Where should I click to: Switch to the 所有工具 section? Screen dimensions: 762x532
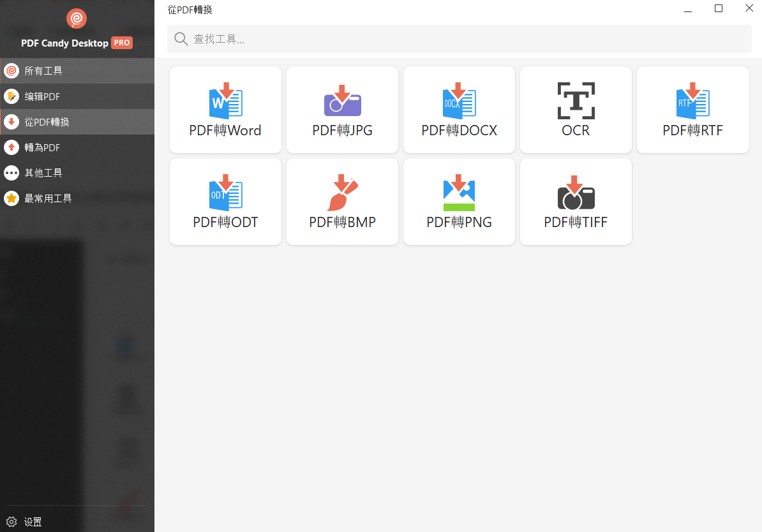tap(45, 71)
